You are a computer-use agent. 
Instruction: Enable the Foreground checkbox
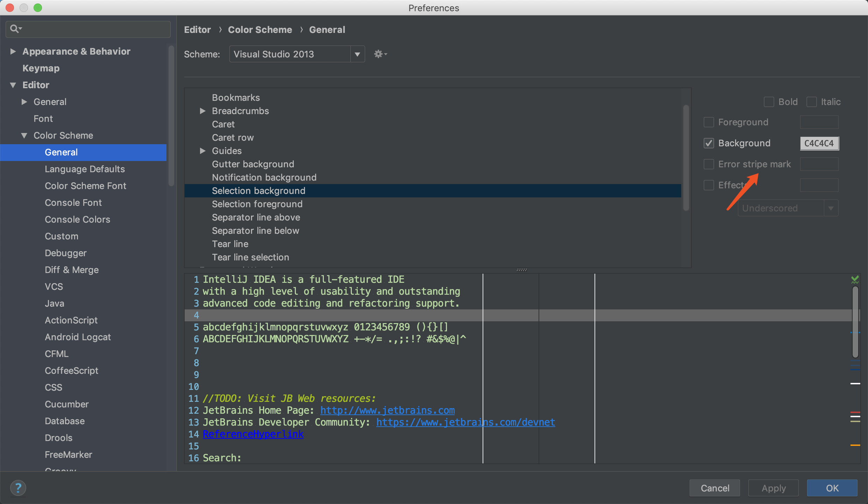[x=709, y=122]
